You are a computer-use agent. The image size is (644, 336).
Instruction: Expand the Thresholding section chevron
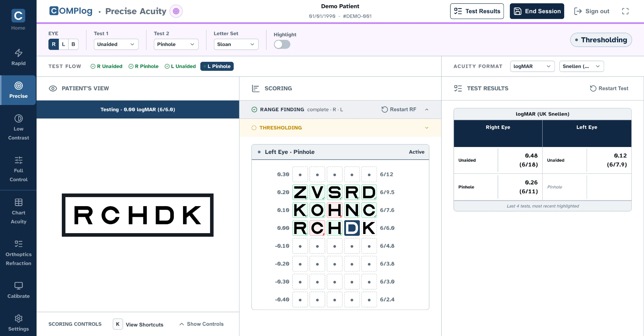[x=427, y=128]
